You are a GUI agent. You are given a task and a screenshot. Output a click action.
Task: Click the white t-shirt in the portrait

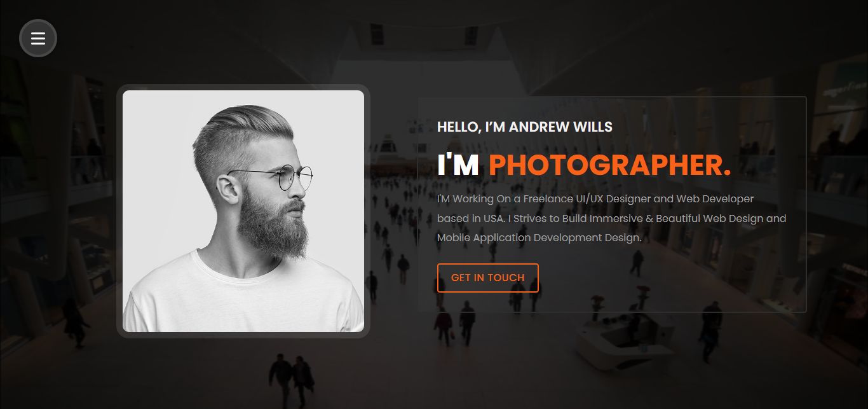(x=243, y=299)
